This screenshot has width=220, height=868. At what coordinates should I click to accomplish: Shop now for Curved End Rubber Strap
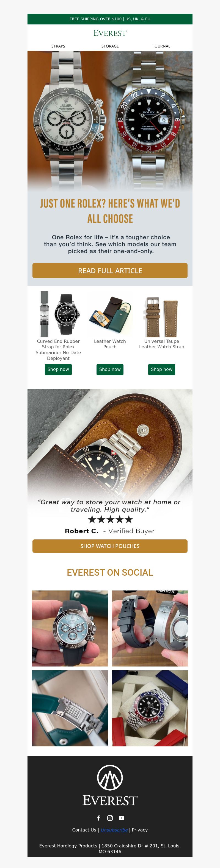[x=58, y=369]
